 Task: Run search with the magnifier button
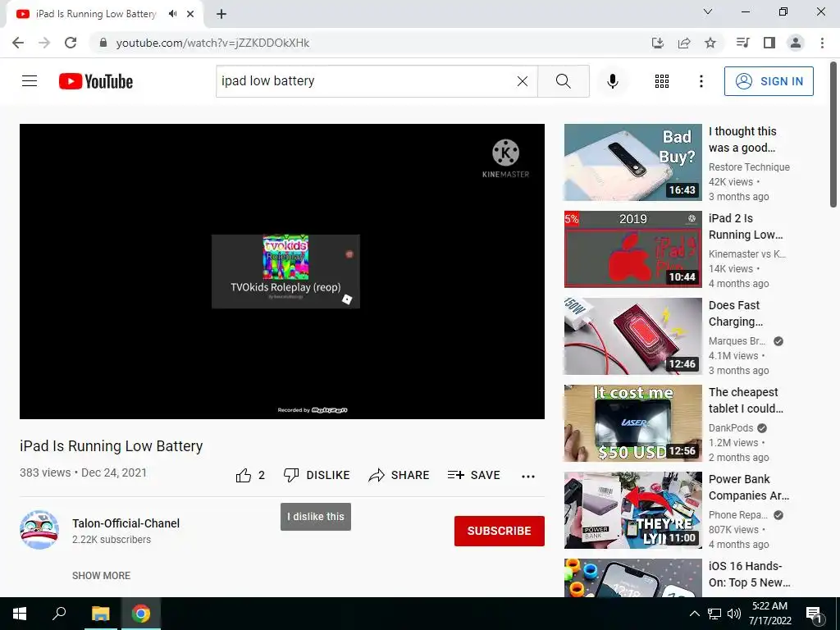[x=563, y=81]
